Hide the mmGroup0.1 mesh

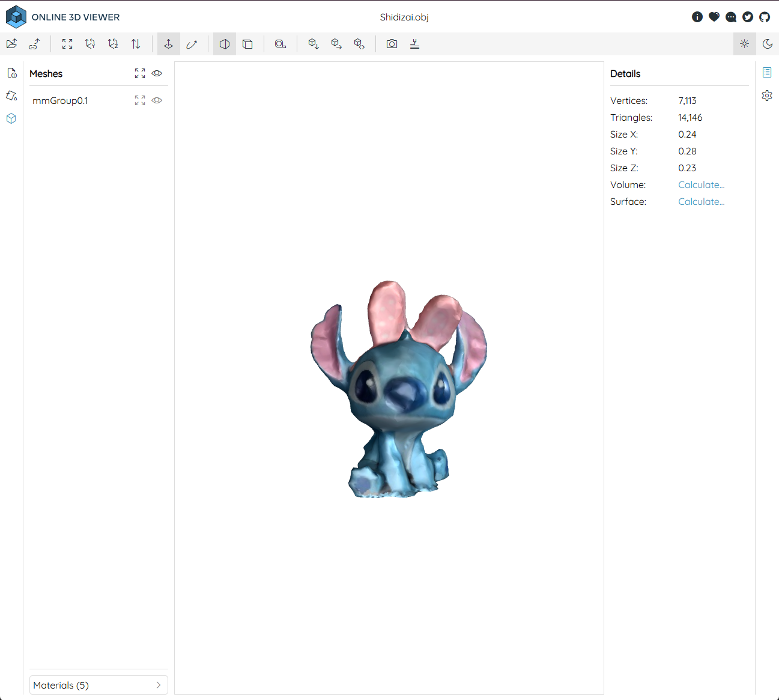pos(157,100)
